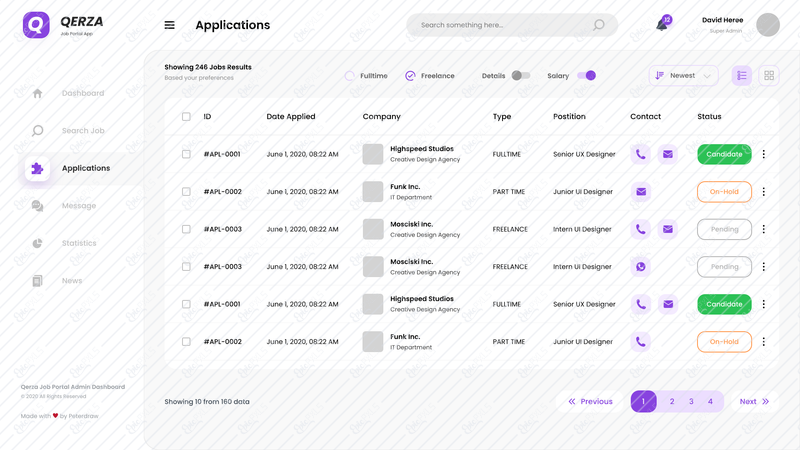Viewport: 800px width, 450px height.
Task: Click the 'Company' column header
Action: (382, 117)
